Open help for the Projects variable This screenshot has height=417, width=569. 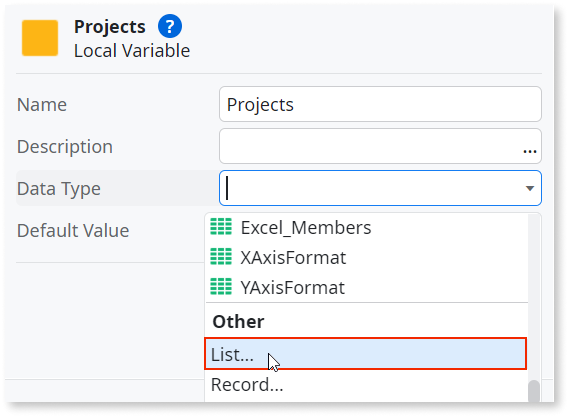click(x=170, y=26)
